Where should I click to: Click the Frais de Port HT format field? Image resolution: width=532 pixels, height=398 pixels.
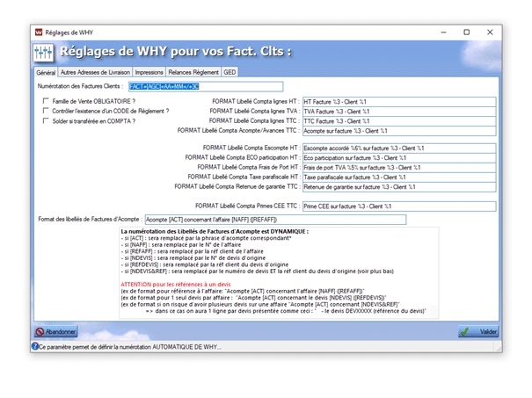coord(399,168)
